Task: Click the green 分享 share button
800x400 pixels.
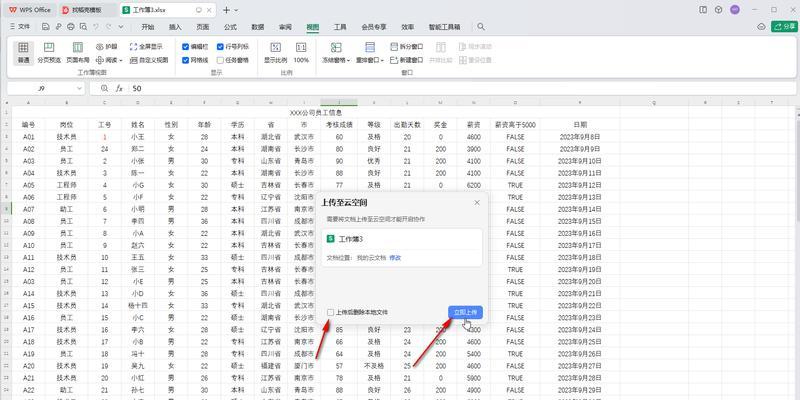Action: (784, 27)
